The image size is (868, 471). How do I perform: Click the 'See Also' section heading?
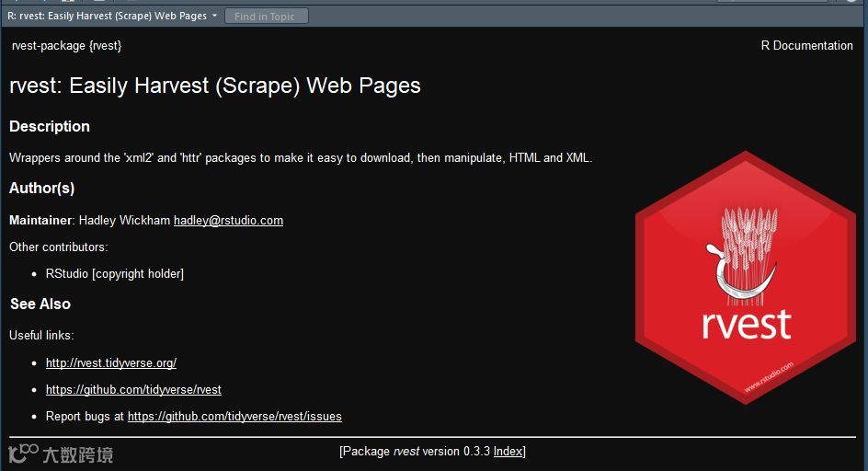tap(40, 304)
